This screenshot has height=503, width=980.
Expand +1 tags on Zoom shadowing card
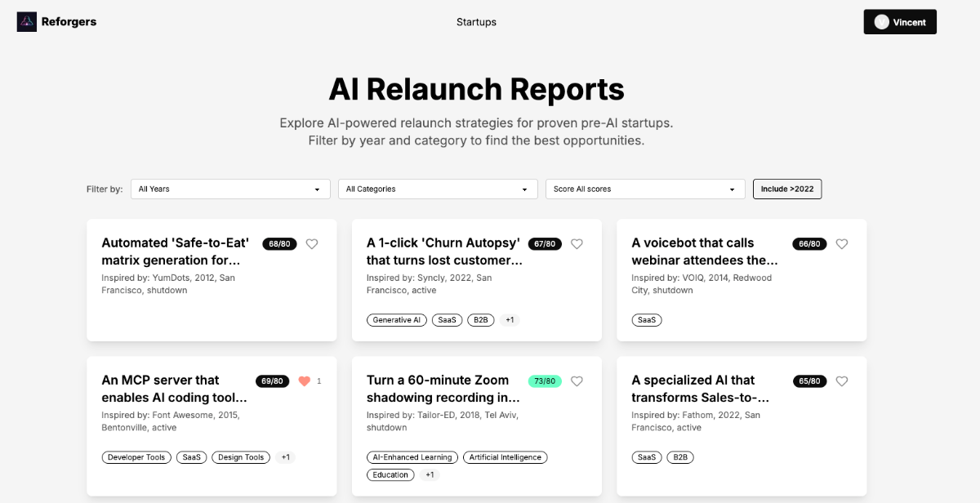click(430, 474)
